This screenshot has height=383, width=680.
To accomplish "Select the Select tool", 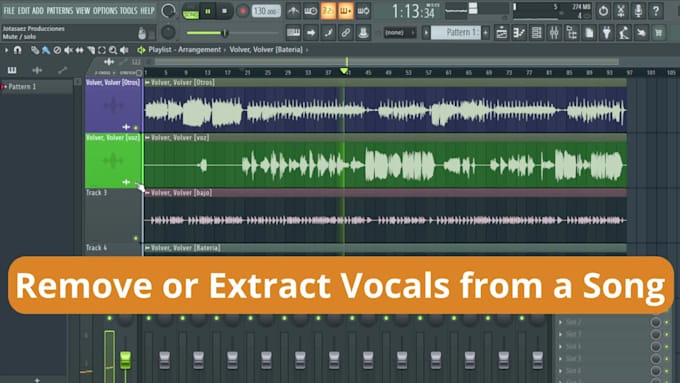I will (102, 50).
